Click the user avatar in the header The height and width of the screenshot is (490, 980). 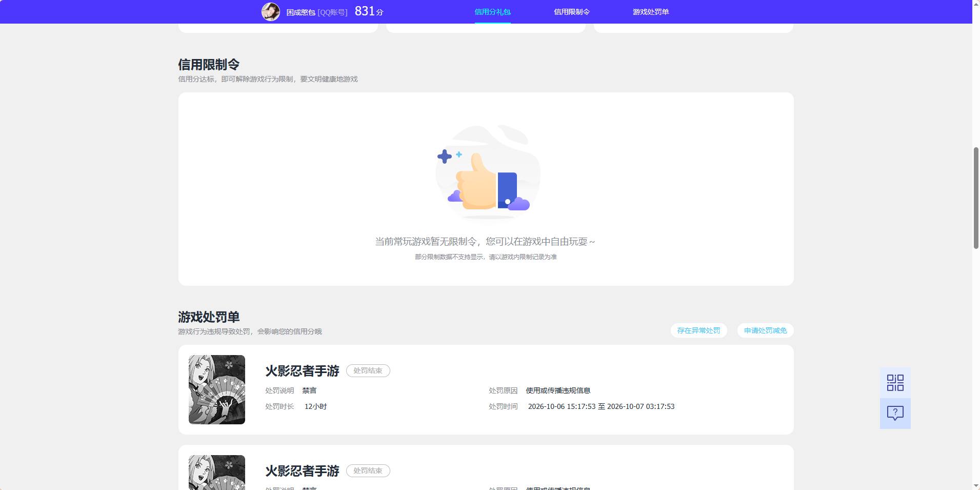[x=271, y=11]
